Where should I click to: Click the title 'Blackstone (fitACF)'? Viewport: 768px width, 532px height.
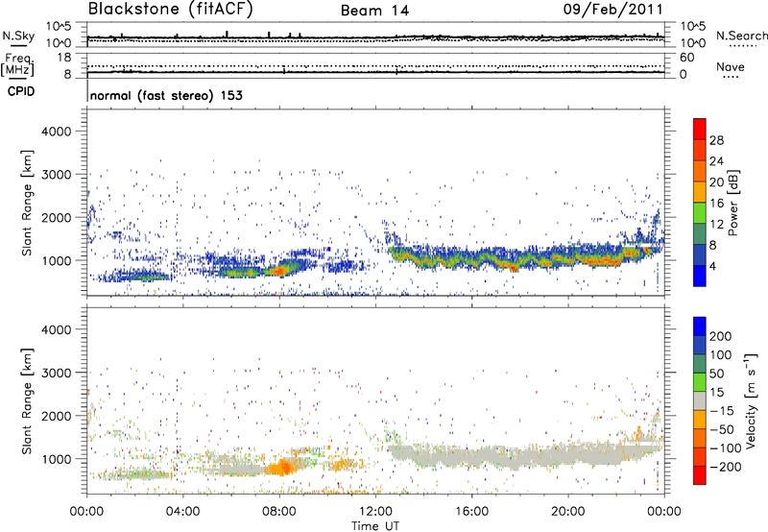click(x=171, y=10)
